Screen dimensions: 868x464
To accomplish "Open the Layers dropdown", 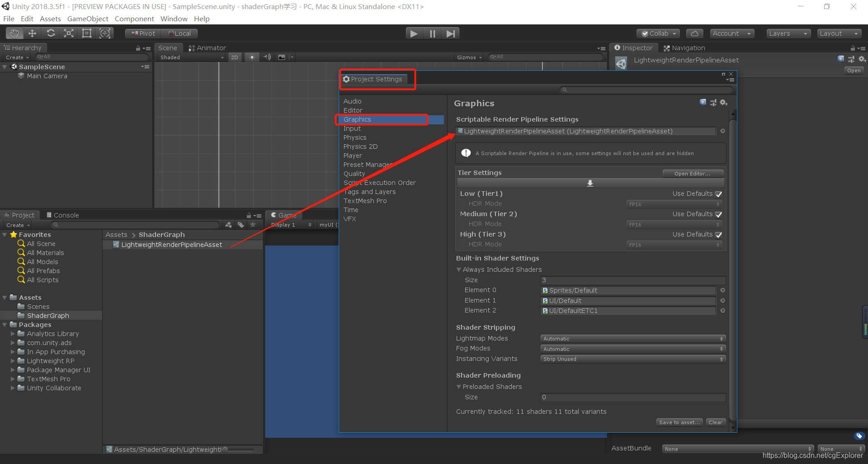I will [788, 33].
